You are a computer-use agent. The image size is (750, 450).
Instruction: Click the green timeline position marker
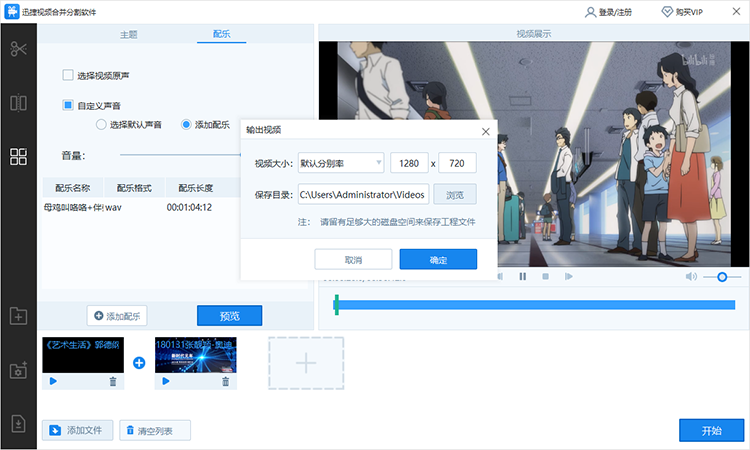point(337,305)
